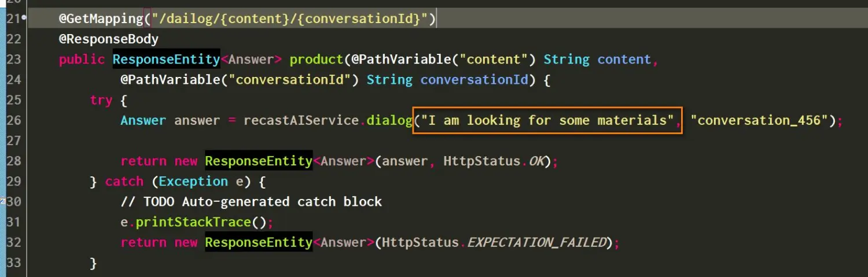This screenshot has height=277, width=868.
Task: Click recastAIService on line 26
Action: [301, 120]
